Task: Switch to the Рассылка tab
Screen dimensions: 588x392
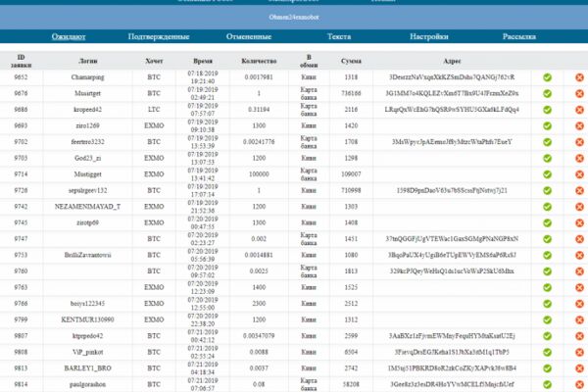Action: [519, 37]
